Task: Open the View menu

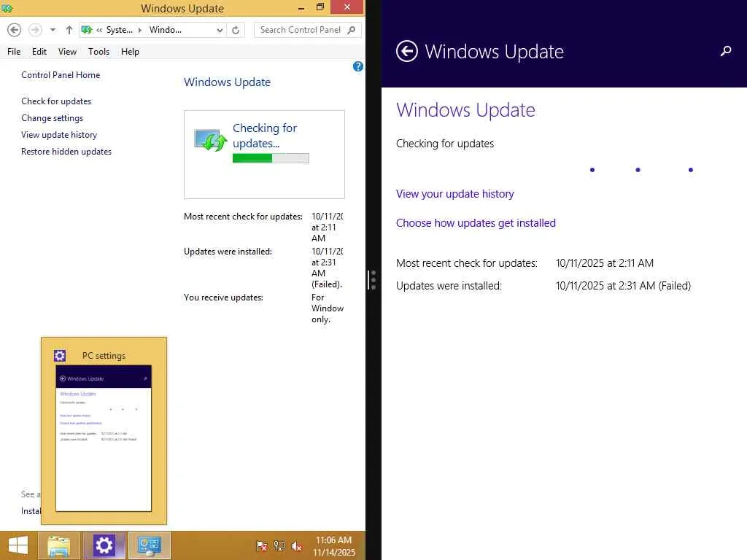Action: tap(67, 52)
